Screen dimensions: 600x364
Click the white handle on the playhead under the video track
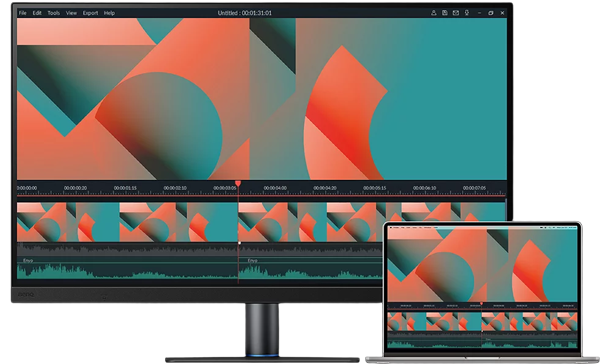pyautogui.click(x=240, y=243)
